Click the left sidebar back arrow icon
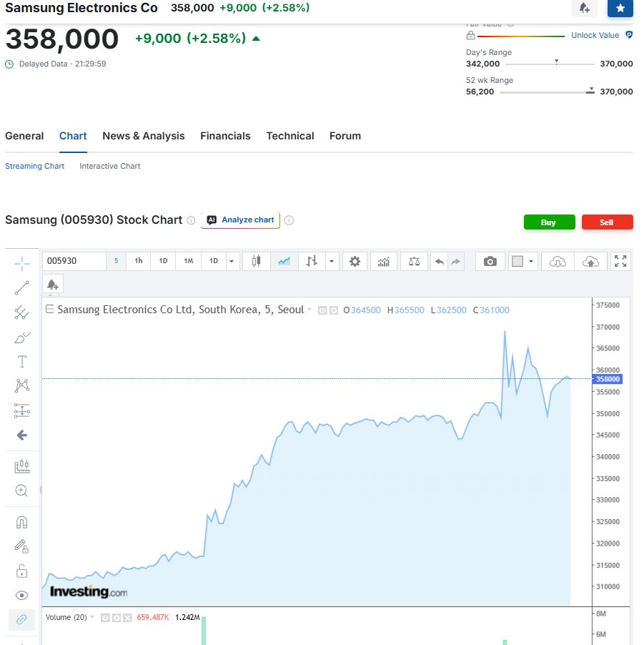This screenshot has width=644, height=645. coord(21,435)
